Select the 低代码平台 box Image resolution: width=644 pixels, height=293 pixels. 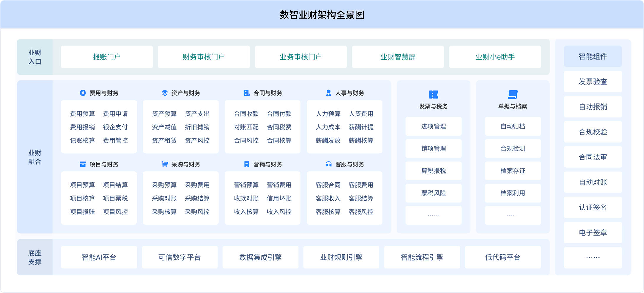click(503, 257)
